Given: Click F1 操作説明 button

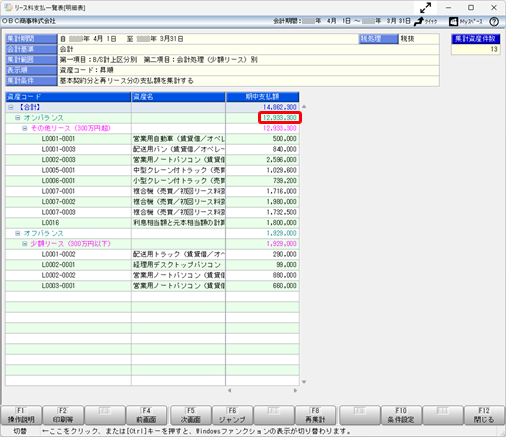Looking at the screenshot, I should point(21,415).
